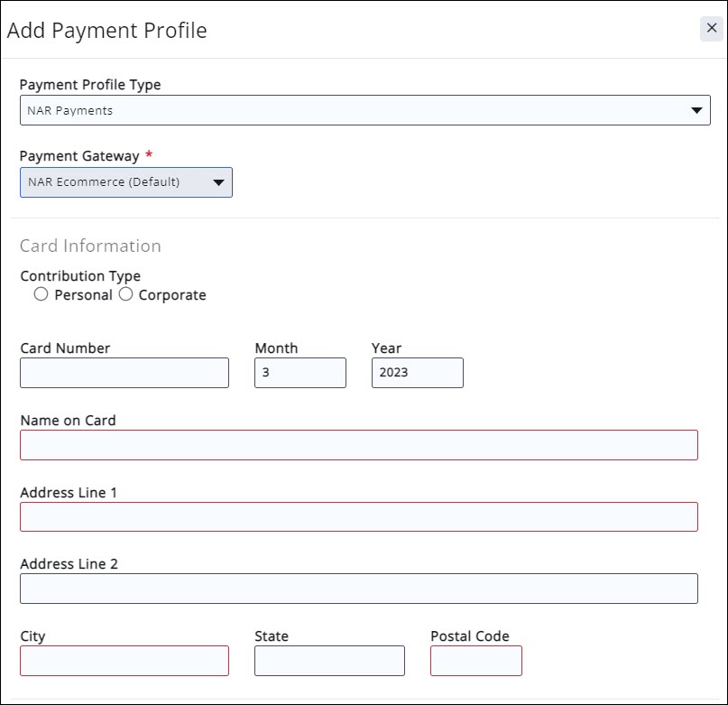Viewport: 728px width, 705px height.
Task: Click the State input field
Action: tap(329, 661)
